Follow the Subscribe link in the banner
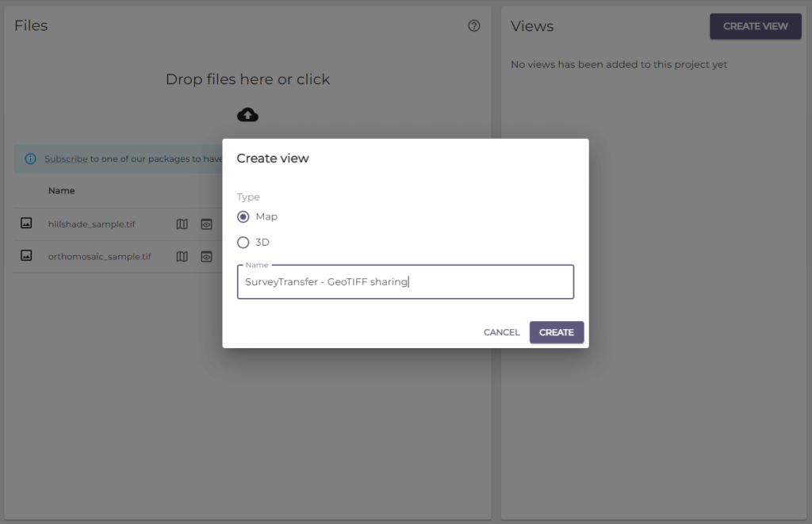Viewport: 812px width, 524px height. tap(66, 159)
